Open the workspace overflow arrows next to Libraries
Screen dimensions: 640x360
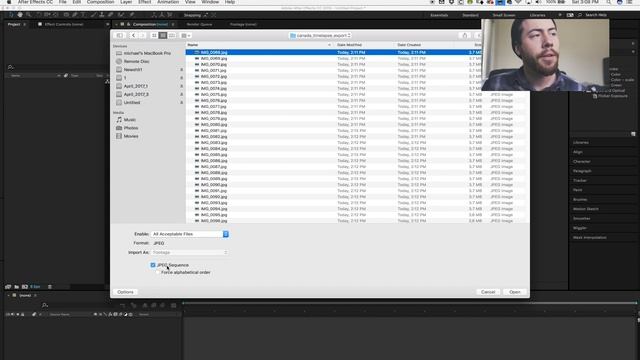tap(560, 15)
